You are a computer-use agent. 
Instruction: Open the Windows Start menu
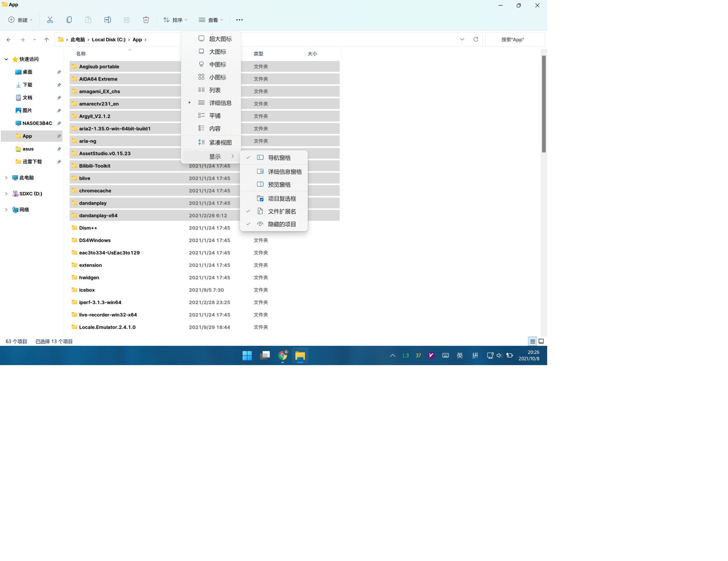(247, 356)
